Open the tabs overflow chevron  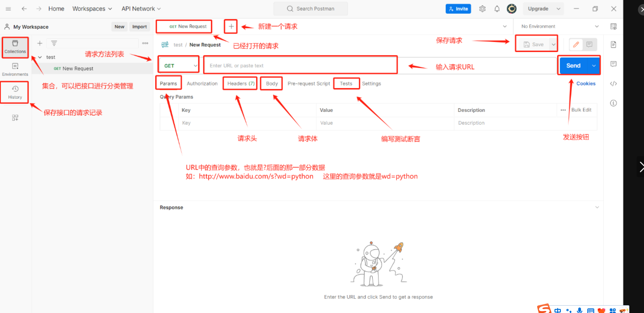505,27
